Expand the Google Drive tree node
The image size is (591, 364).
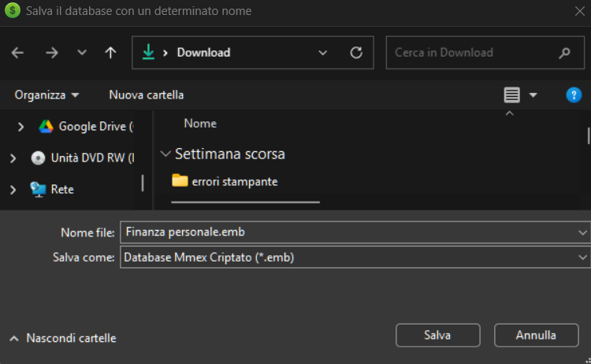(20, 127)
